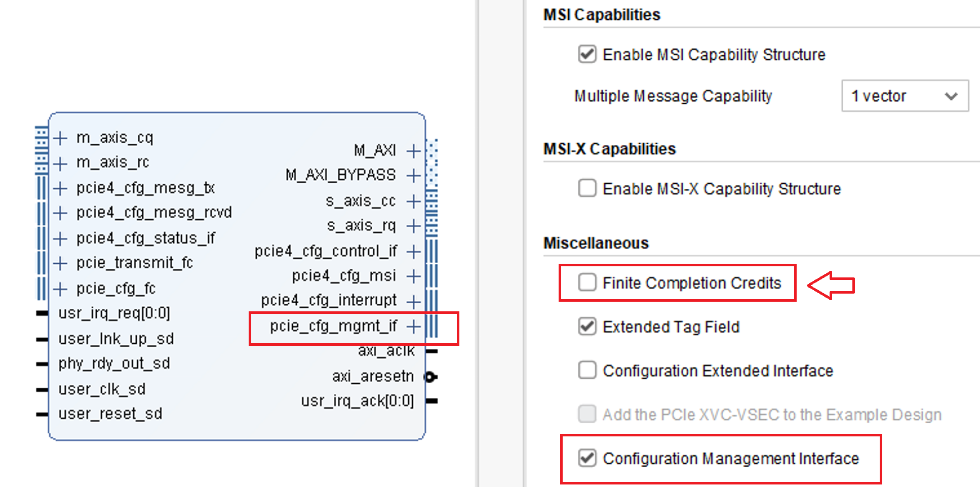Image resolution: width=980 pixels, height=487 pixels.
Task: Expand the pcie4_cfg_mesg_rcvd interface
Action: [x=61, y=213]
